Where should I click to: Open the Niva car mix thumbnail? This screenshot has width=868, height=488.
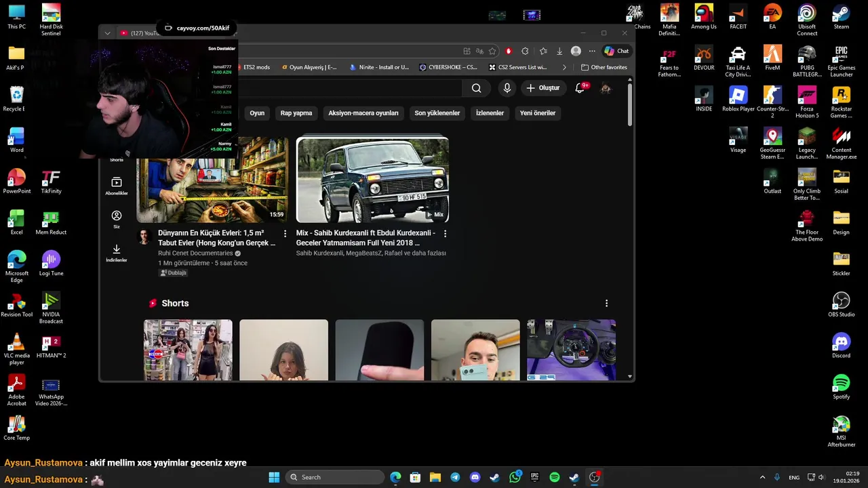click(x=372, y=180)
